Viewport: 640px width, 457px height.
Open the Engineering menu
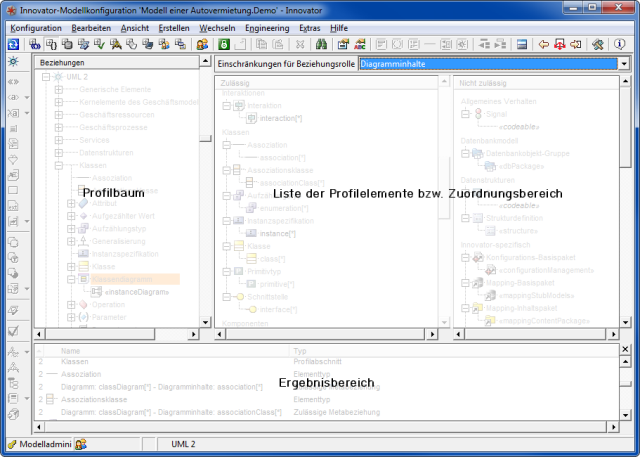pos(266,28)
